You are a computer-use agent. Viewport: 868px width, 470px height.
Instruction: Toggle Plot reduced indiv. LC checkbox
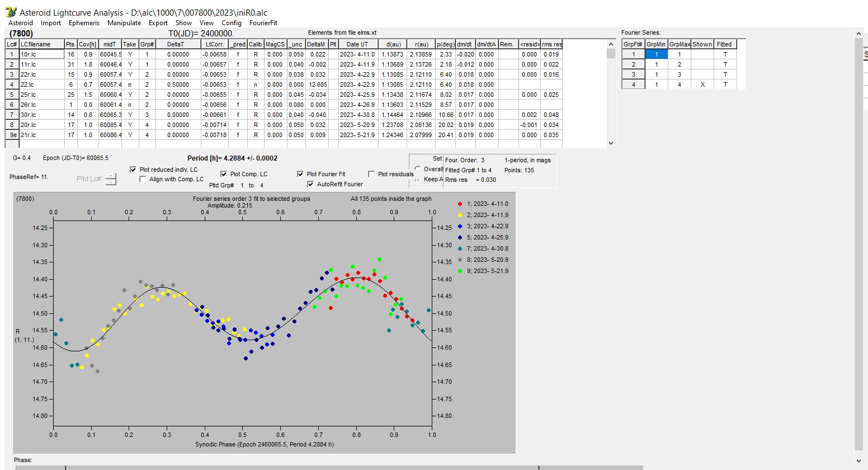[133, 170]
